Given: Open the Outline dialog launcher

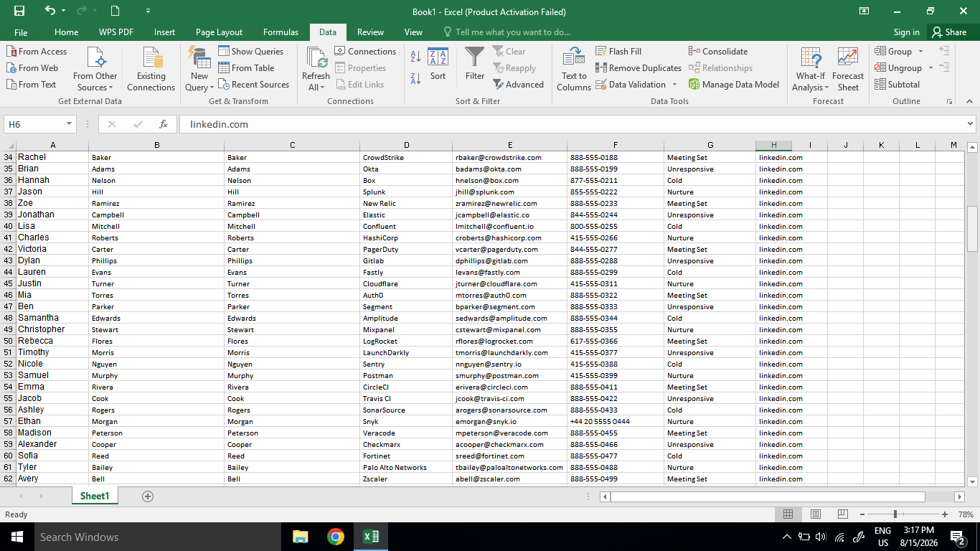Looking at the screenshot, I should point(949,102).
